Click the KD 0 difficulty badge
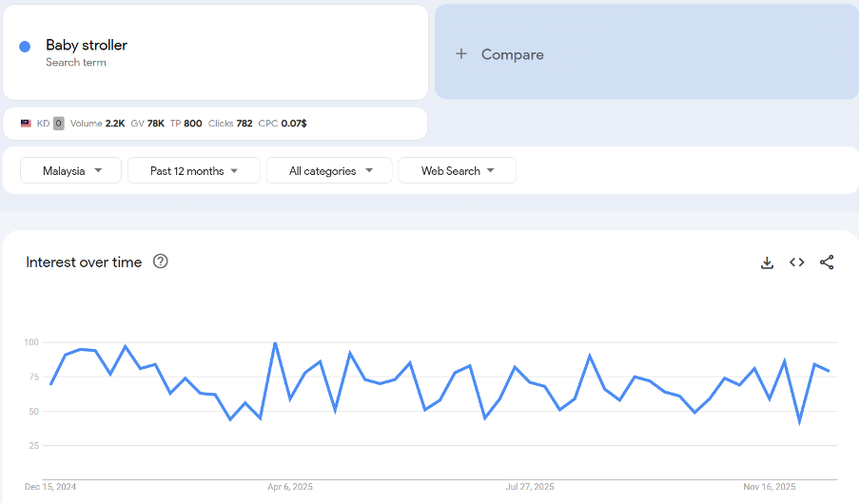Image resolution: width=860 pixels, height=504 pixels. tap(58, 124)
